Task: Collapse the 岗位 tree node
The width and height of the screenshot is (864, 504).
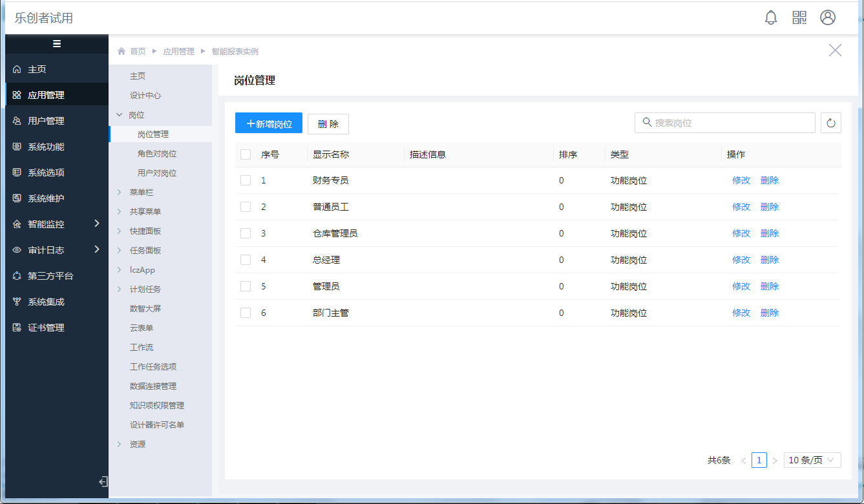Action: [120, 115]
